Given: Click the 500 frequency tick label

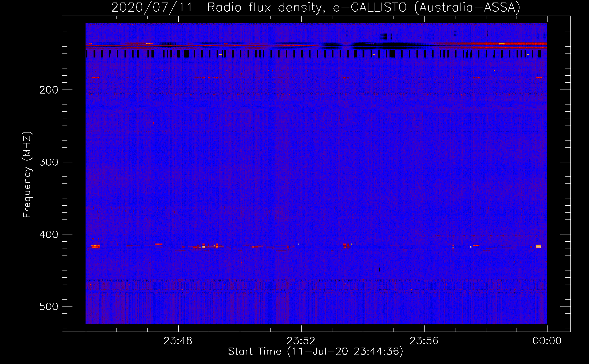Looking at the screenshot, I should [x=49, y=306].
